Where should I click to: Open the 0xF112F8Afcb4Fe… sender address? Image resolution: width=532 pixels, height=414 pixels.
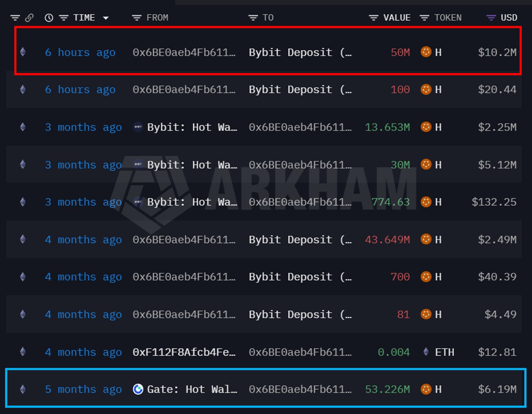click(184, 352)
